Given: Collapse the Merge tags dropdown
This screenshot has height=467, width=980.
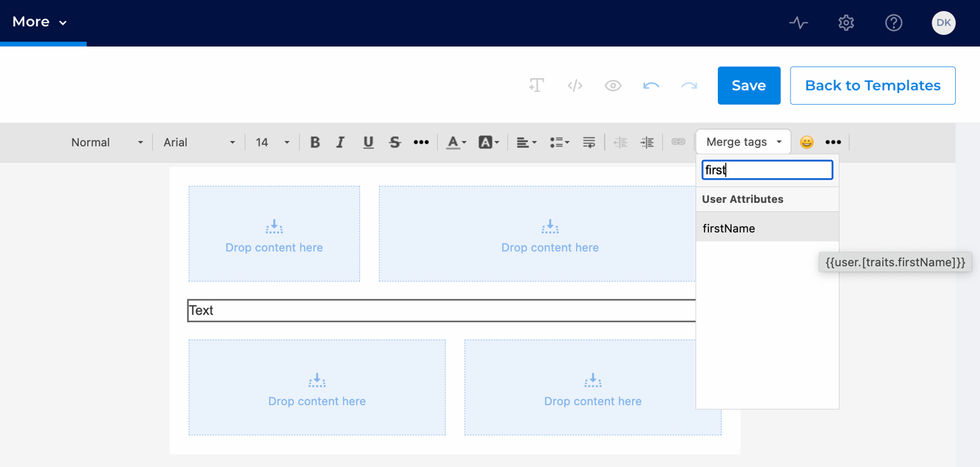Looking at the screenshot, I should (743, 142).
